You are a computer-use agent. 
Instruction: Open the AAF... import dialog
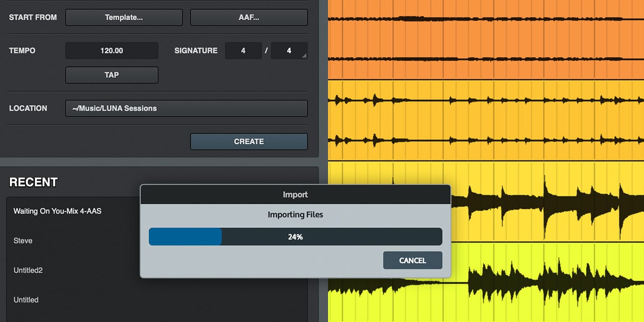[249, 17]
